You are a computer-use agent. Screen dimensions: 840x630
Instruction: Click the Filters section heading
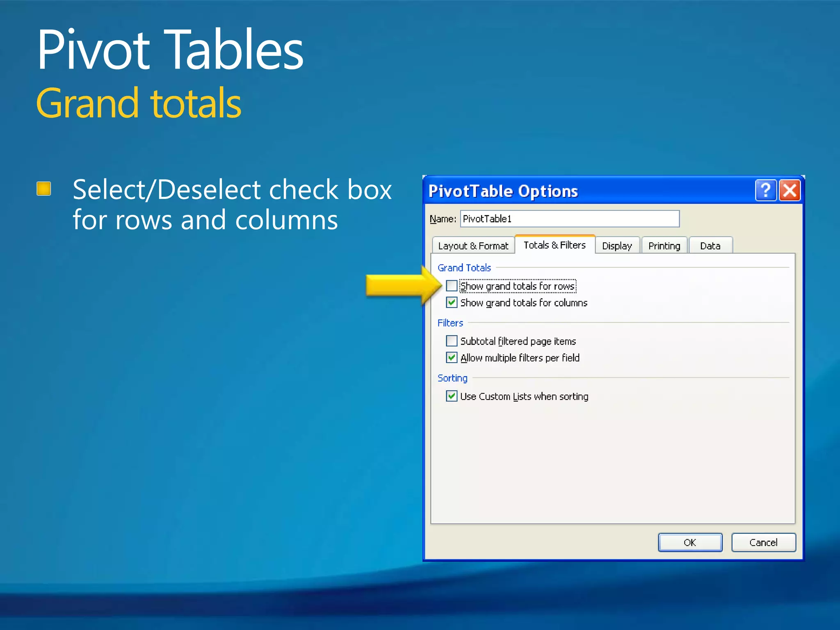(x=450, y=323)
